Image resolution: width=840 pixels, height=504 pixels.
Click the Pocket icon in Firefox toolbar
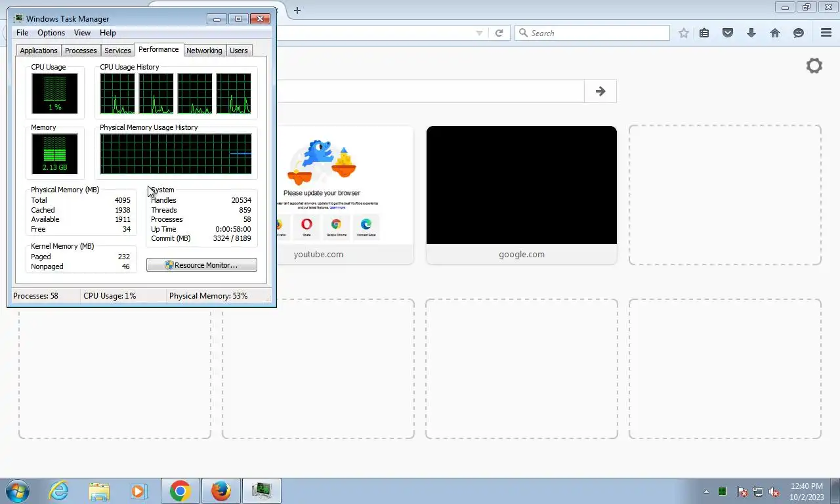[x=728, y=33]
